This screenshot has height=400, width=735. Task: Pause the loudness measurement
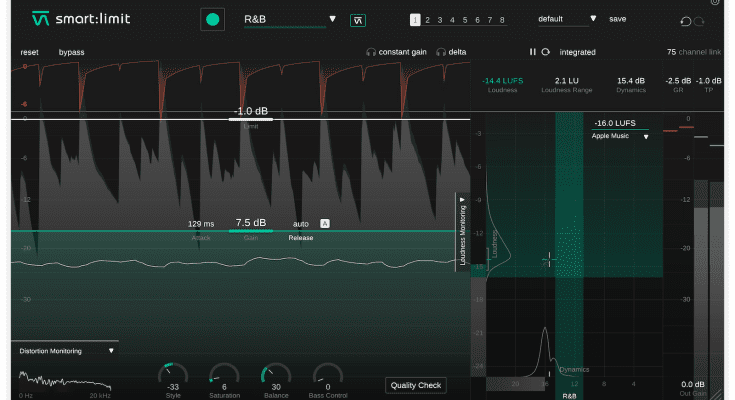pos(532,52)
